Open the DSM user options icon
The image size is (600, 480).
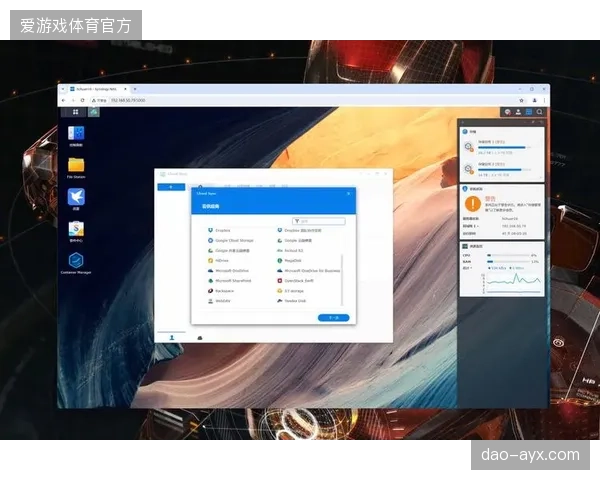[x=518, y=112]
